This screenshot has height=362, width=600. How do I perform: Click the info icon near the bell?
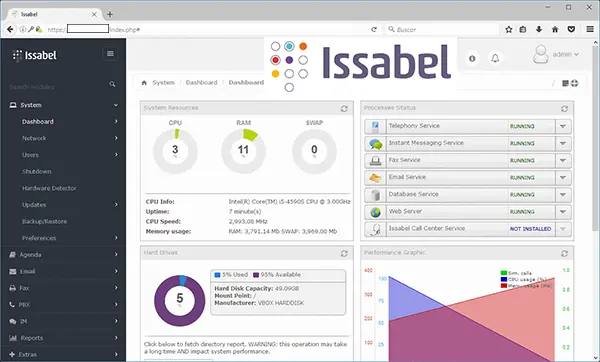472,58
